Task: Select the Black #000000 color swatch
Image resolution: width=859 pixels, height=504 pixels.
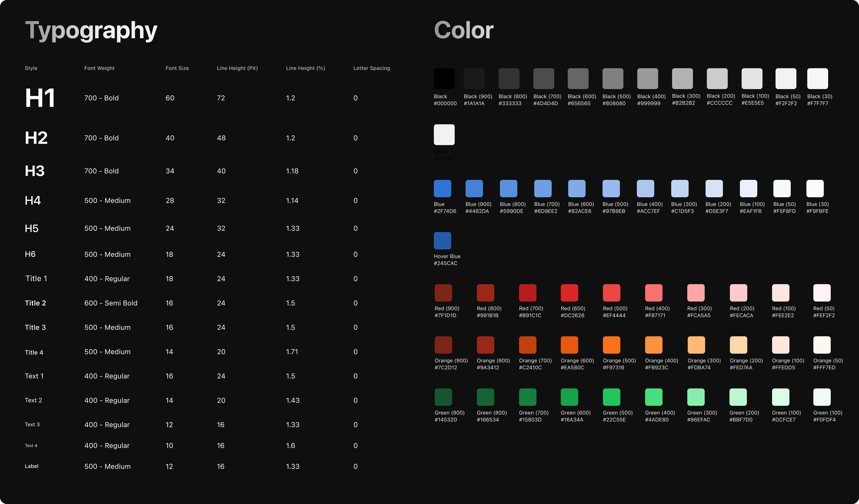Action: [x=444, y=78]
